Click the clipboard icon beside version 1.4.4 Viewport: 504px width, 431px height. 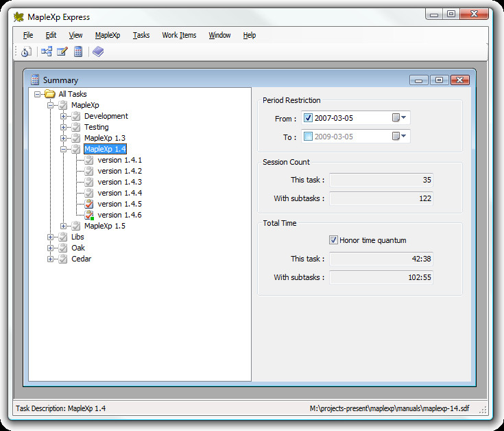(x=89, y=193)
